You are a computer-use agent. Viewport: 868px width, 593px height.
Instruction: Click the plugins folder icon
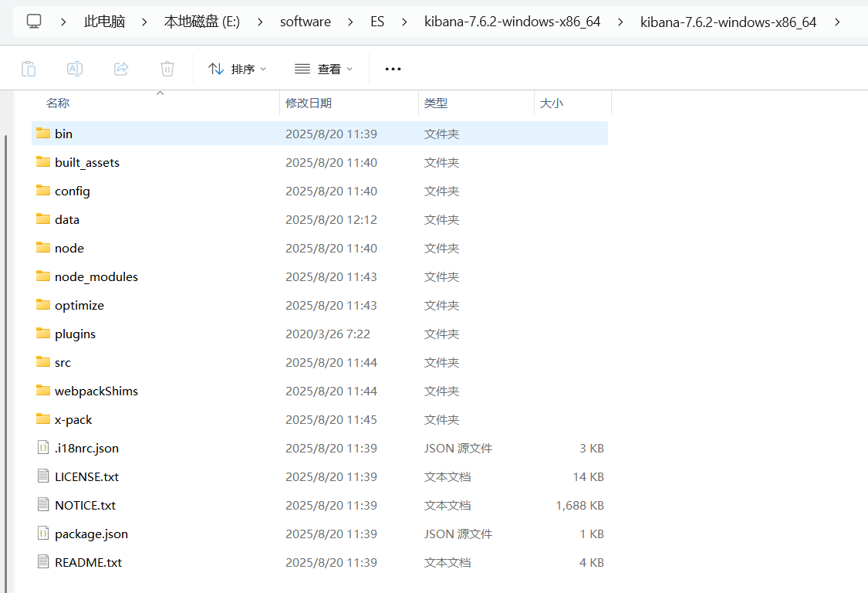tap(43, 333)
